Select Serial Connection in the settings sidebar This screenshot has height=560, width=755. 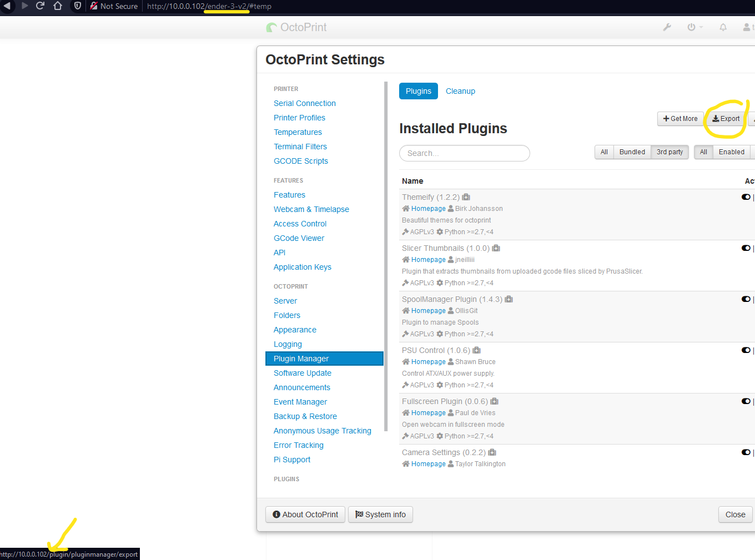tap(304, 103)
